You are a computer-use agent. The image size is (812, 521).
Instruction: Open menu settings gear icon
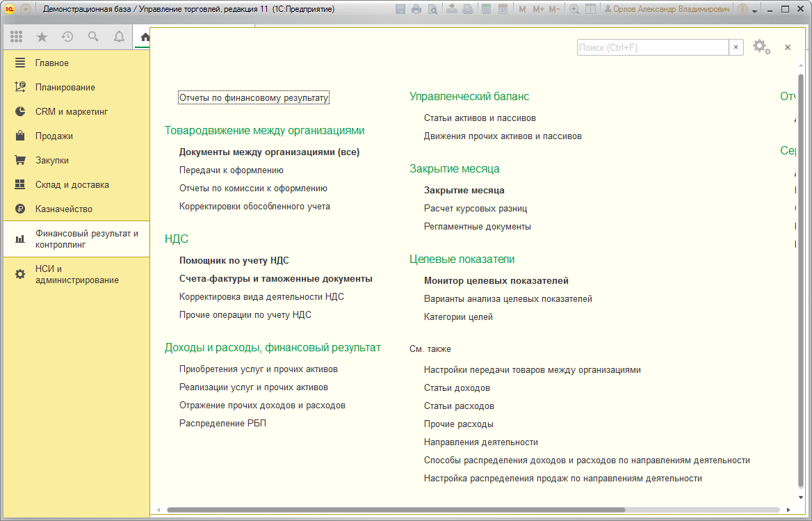pos(761,47)
